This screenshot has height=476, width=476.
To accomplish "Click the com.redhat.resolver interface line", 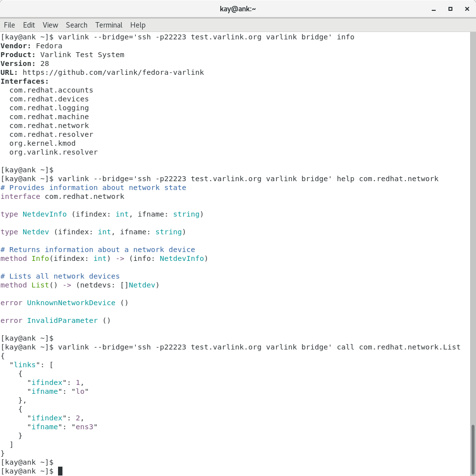I will coord(51,134).
